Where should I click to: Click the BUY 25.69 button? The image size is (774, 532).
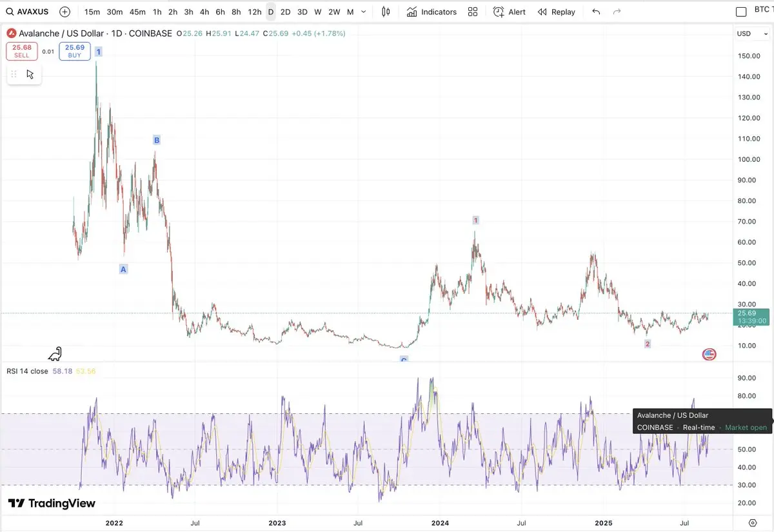(75, 51)
